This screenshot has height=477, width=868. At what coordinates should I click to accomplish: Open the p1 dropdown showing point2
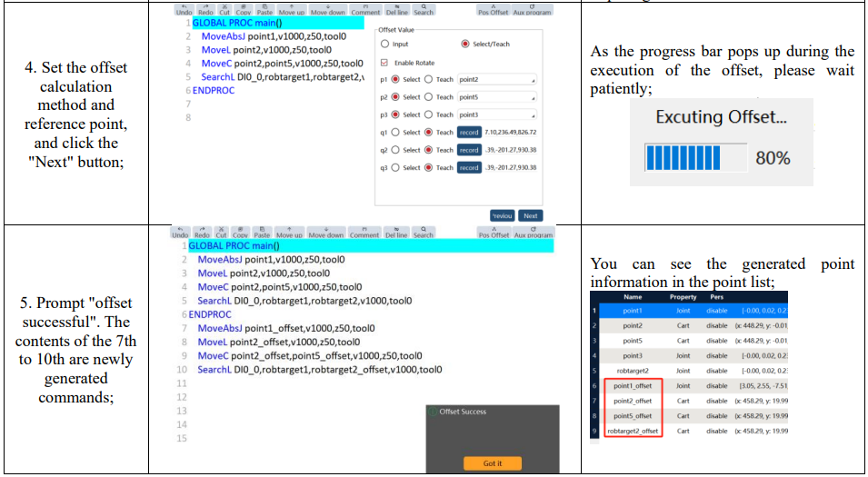click(x=497, y=80)
